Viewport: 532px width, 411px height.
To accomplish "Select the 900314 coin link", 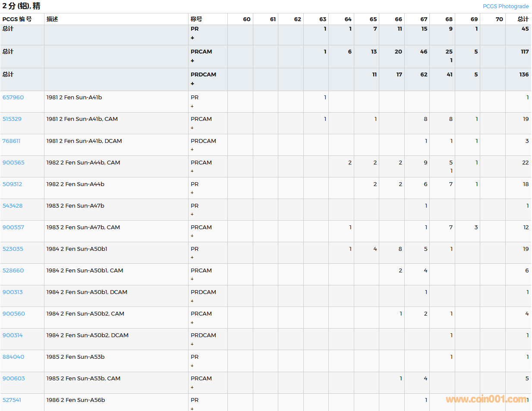I will [x=13, y=335].
